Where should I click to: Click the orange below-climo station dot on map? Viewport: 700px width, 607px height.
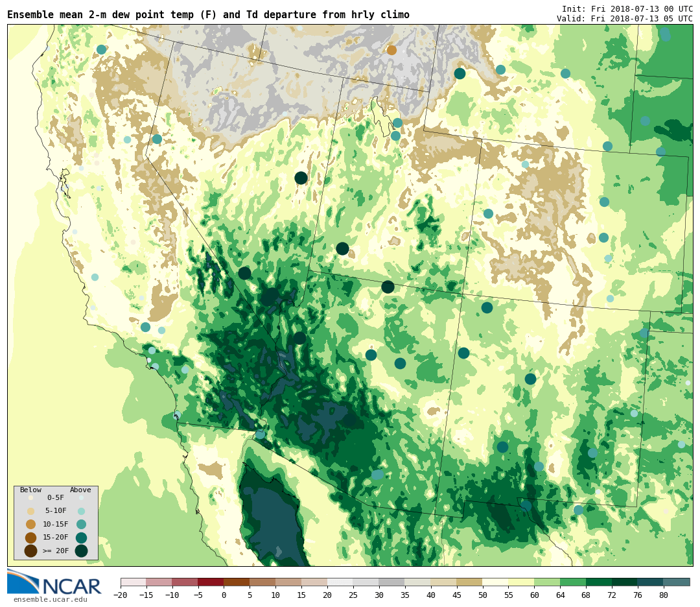point(391,50)
